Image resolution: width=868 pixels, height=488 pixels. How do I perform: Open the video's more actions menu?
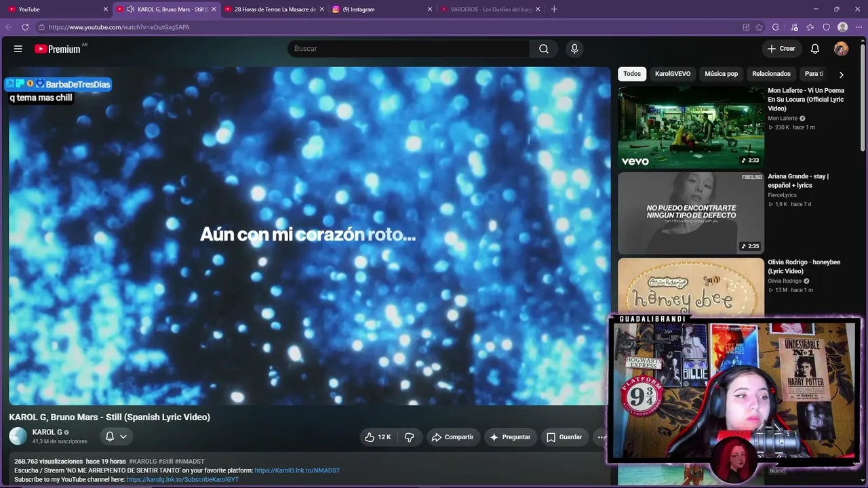click(x=601, y=437)
